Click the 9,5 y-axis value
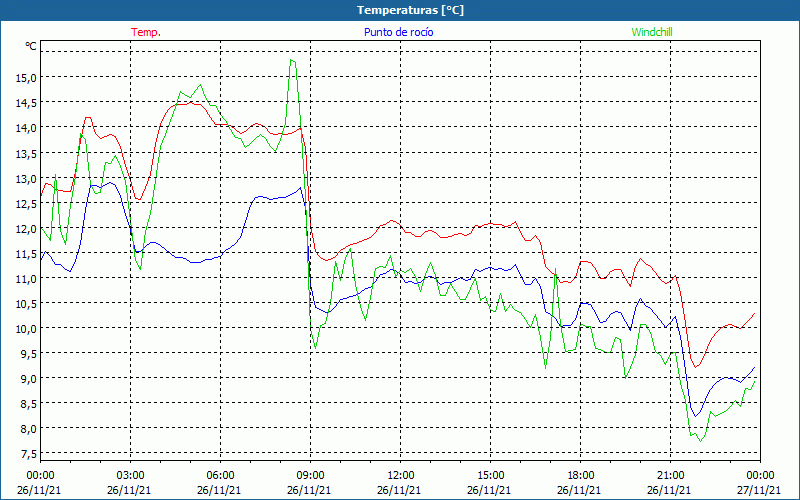This screenshot has height=500, width=800. [x=28, y=354]
